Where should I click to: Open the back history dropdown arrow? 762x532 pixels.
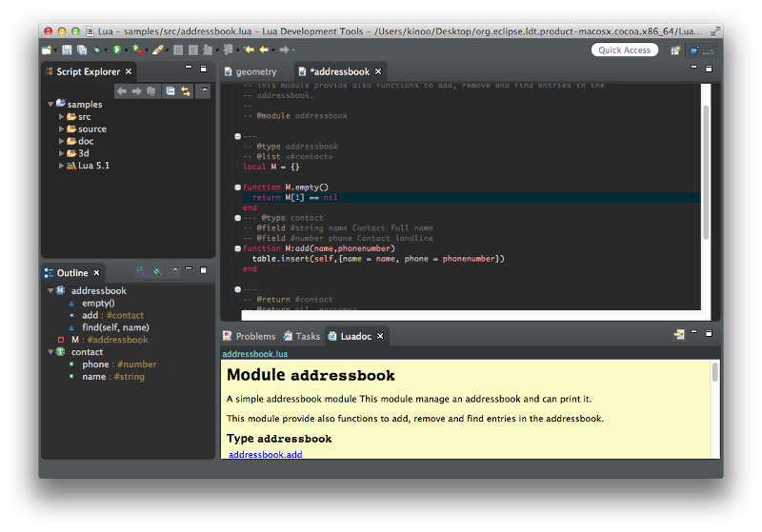273,50
